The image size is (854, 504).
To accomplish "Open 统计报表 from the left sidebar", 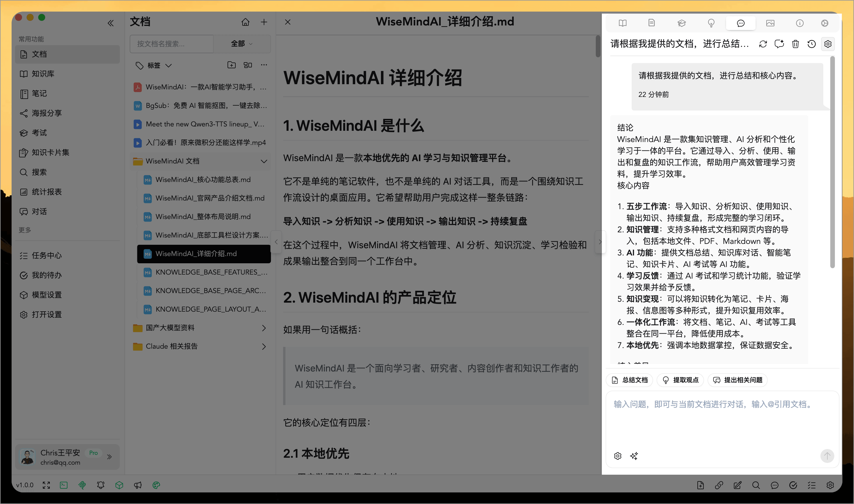I will 43,192.
